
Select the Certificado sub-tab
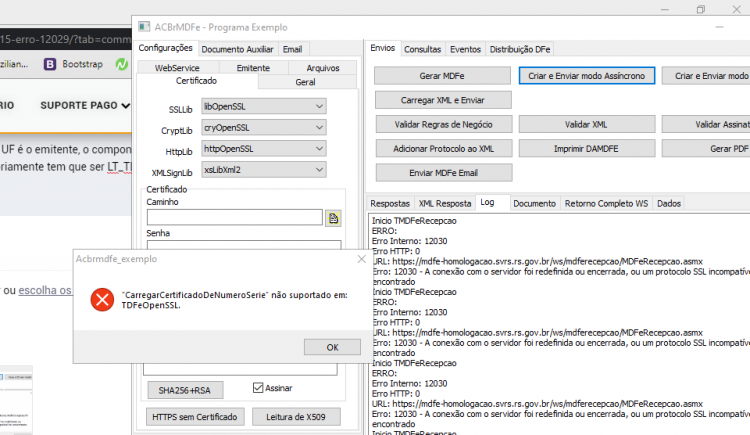tap(197, 81)
